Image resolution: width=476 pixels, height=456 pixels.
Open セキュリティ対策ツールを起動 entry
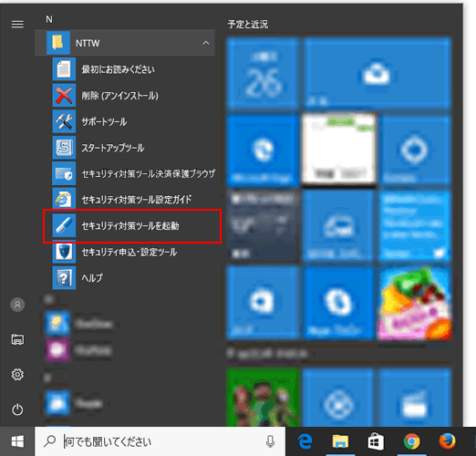tap(132, 226)
